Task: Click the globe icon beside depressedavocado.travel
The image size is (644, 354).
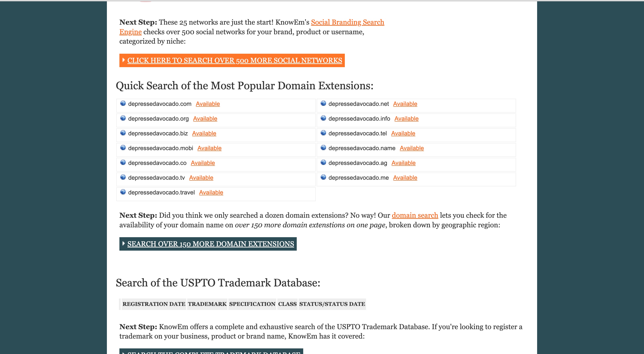Action: pyautogui.click(x=123, y=192)
